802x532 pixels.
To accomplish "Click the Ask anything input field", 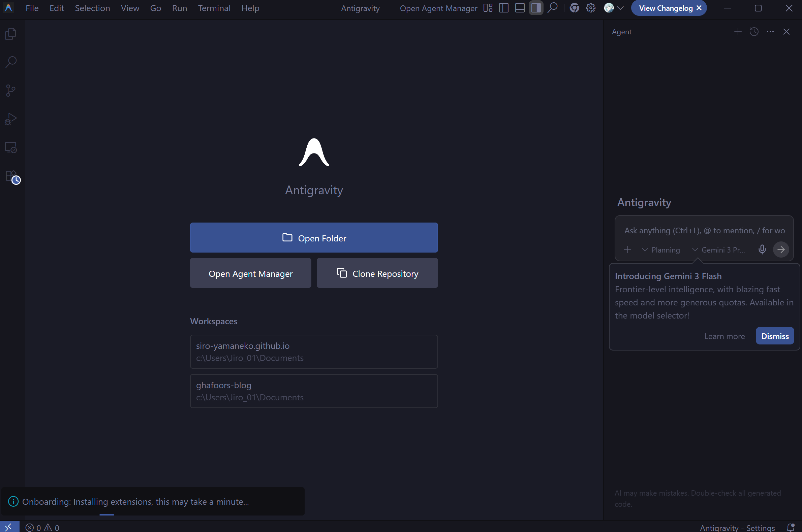I will click(704, 231).
